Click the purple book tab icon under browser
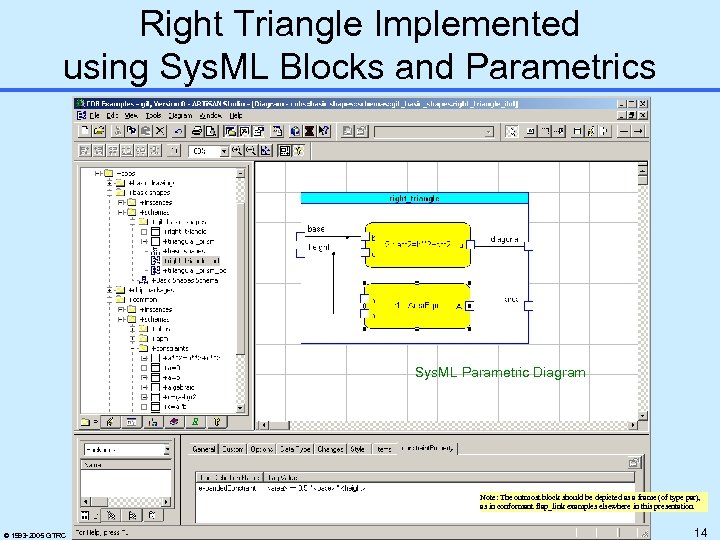Image resolution: width=720 pixels, height=540 pixels. click(174, 422)
